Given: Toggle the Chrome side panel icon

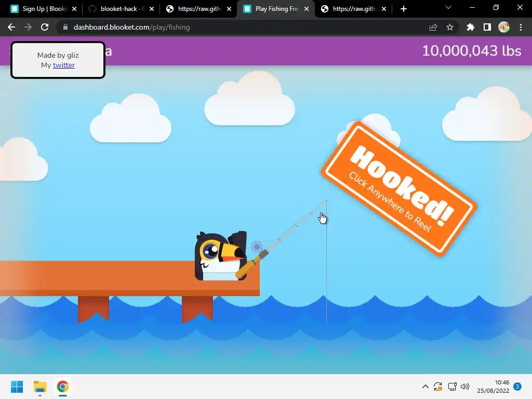Looking at the screenshot, I should [x=487, y=27].
